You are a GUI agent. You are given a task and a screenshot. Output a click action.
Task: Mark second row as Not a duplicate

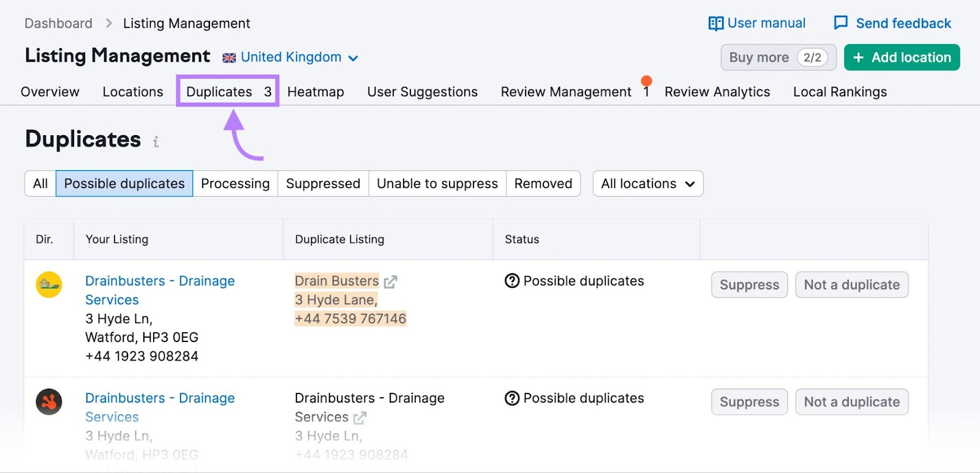[851, 402]
